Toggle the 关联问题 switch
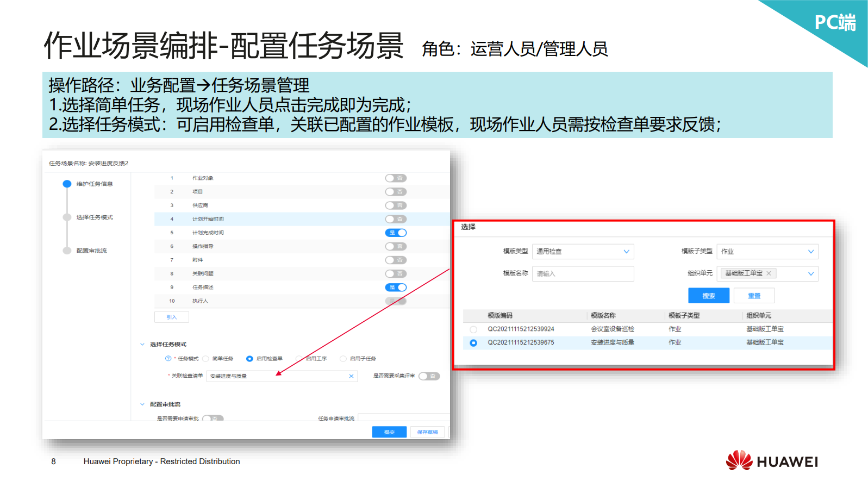This screenshot has height=487, width=868. [396, 273]
